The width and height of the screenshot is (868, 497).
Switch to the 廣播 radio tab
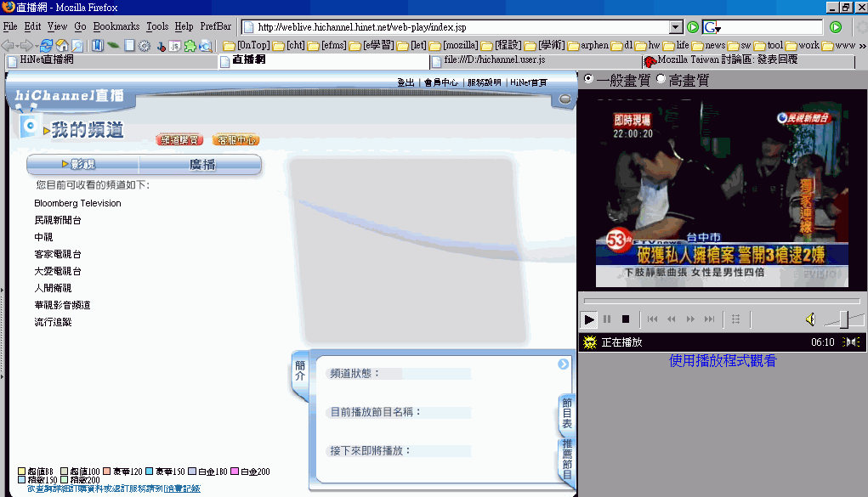201,165
